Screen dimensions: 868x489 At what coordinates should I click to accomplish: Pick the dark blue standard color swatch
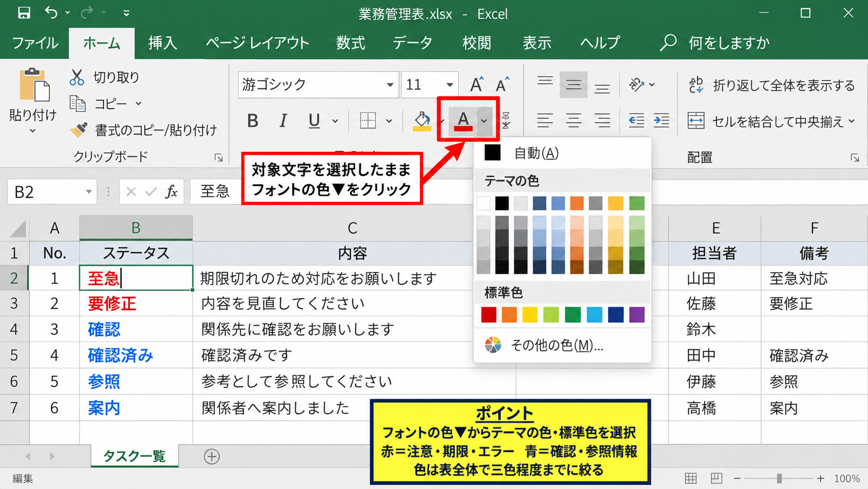pos(616,314)
